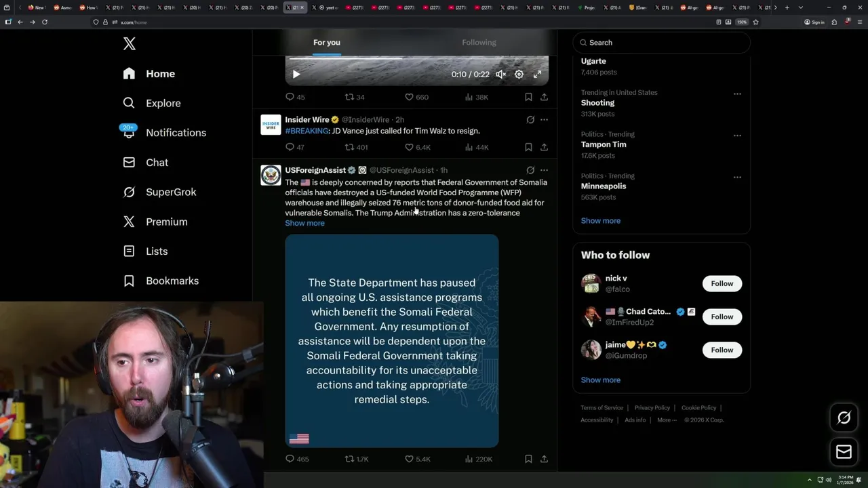Share the Insider Wire post

(x=544, y=147)
